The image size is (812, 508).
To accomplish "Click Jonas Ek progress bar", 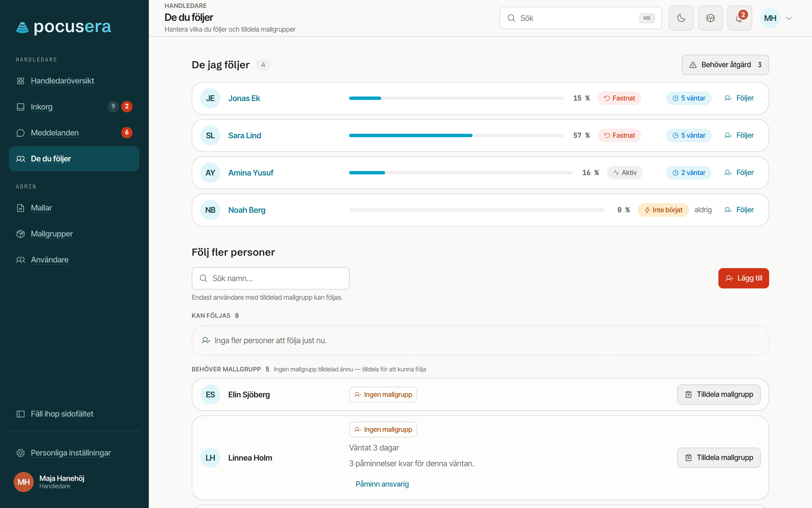I will coord(456,98).
